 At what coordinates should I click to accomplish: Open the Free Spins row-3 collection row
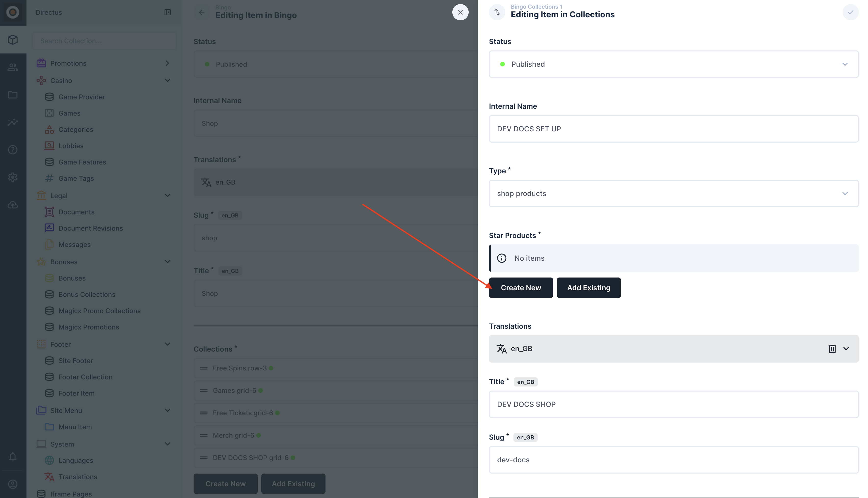(335, 368)
